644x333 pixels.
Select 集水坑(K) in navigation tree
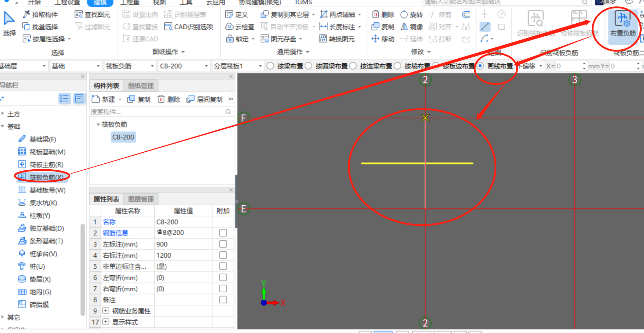37,203
